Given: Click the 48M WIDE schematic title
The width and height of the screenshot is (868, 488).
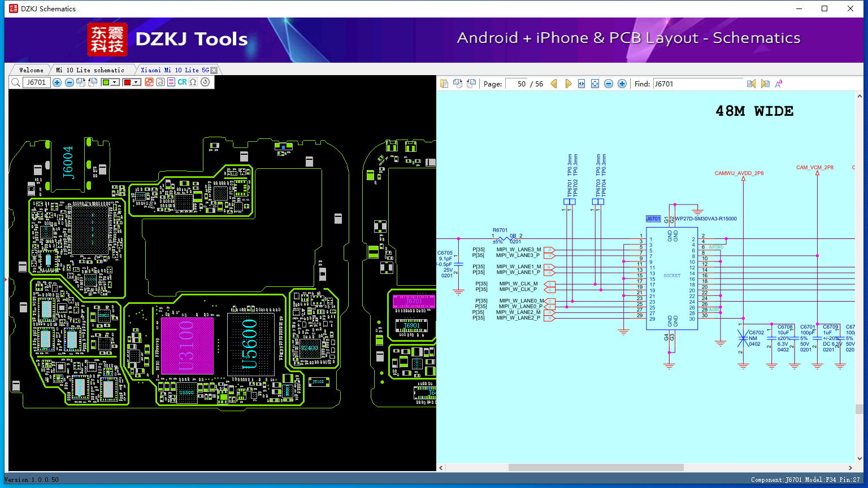Looking at the screenshot, I should pyautogui.click(x=754, y=111).
